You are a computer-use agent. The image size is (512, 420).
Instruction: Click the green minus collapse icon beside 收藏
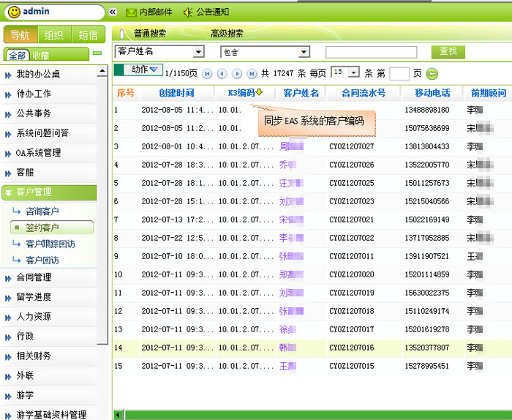click(97, 53)
